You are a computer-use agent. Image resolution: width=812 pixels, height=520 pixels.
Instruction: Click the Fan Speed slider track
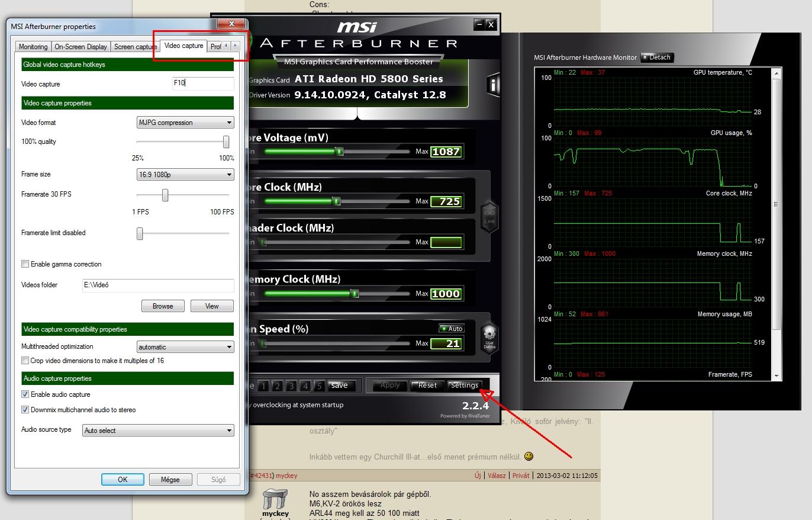click(x=336, y=344)
